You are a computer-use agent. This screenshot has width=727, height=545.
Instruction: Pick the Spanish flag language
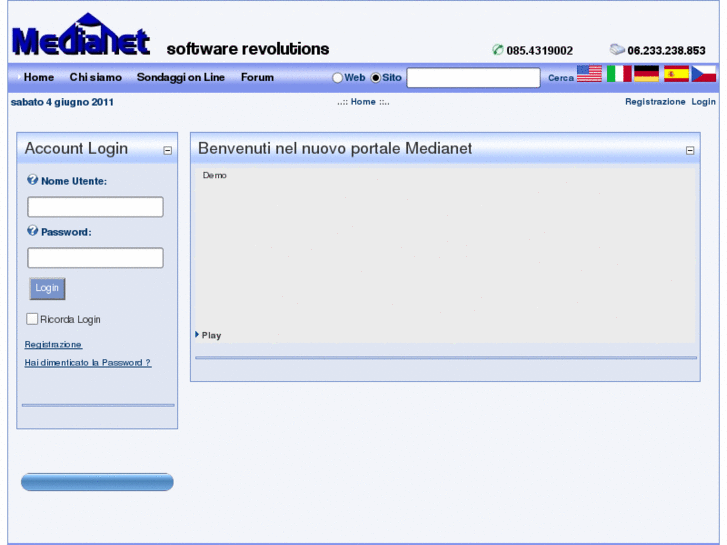click(x=676, y=74)
